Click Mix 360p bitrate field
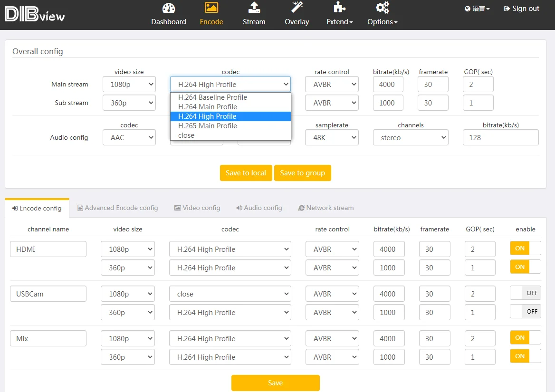This screenshot has height=392, width=555. coord(389,357)
